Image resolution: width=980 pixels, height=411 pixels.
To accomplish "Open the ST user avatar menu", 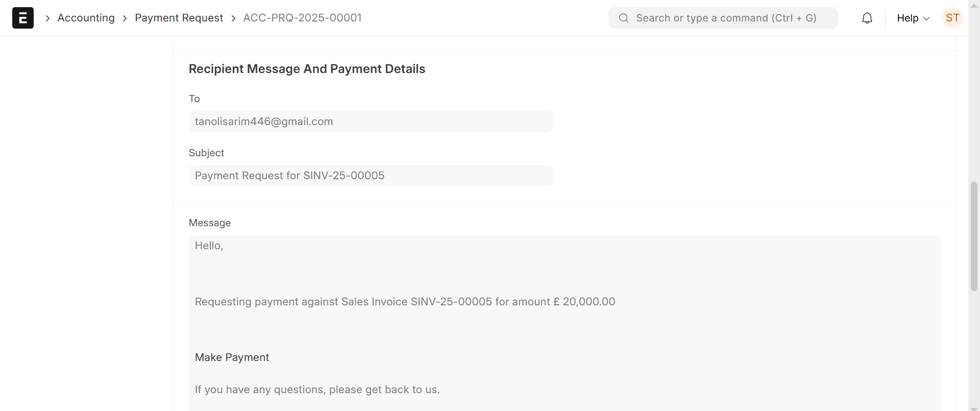I will (x=952, y=18).
